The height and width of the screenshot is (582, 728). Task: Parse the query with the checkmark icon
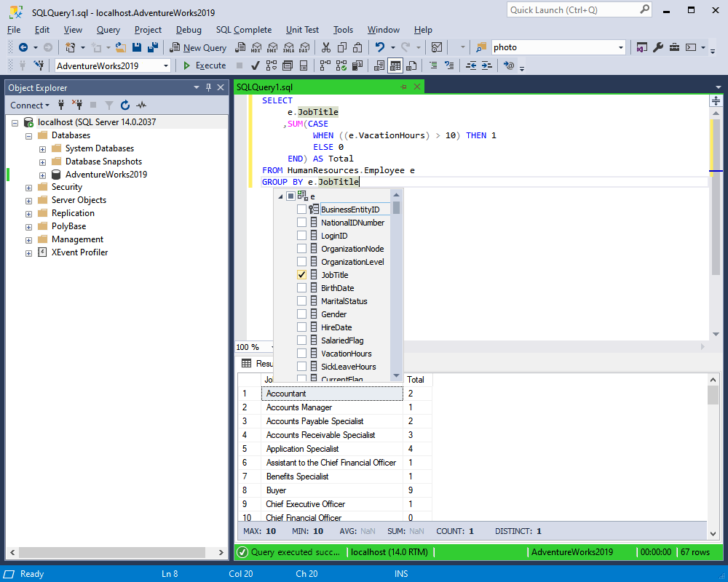pyautogui.click(x=253, y=65)
